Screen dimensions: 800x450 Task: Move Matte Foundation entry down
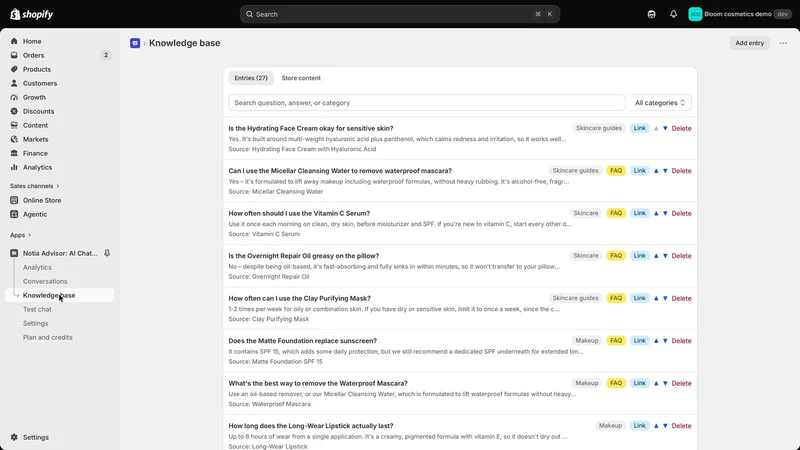(x=665, y=341)
